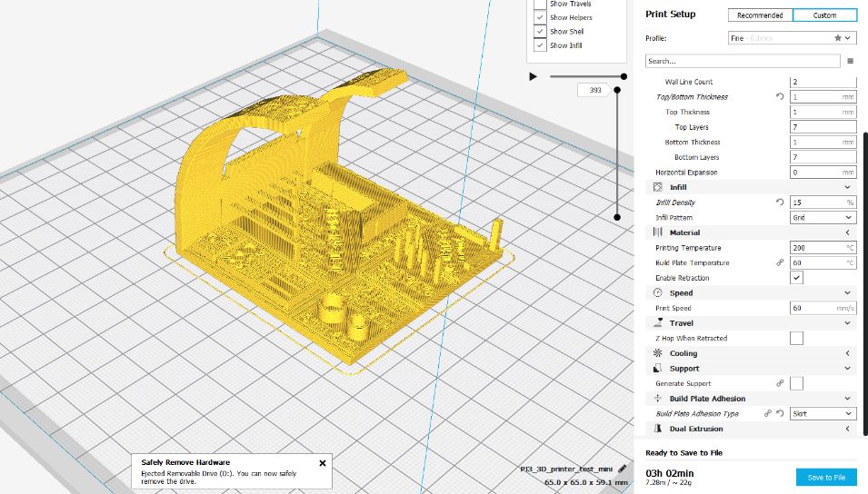Expand the Dual Extrusion section chevron
Screen dimensions: 868x494
tap(847, 429)
